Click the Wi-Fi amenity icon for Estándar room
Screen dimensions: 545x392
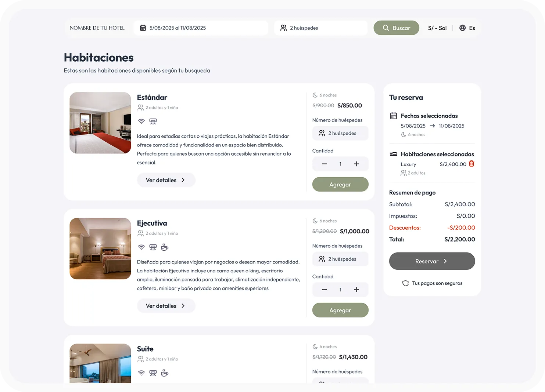click(141, 121)
